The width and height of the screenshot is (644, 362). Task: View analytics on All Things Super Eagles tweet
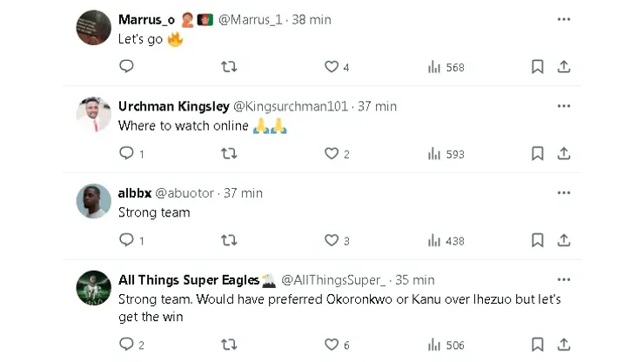click(x=446, y=345)
